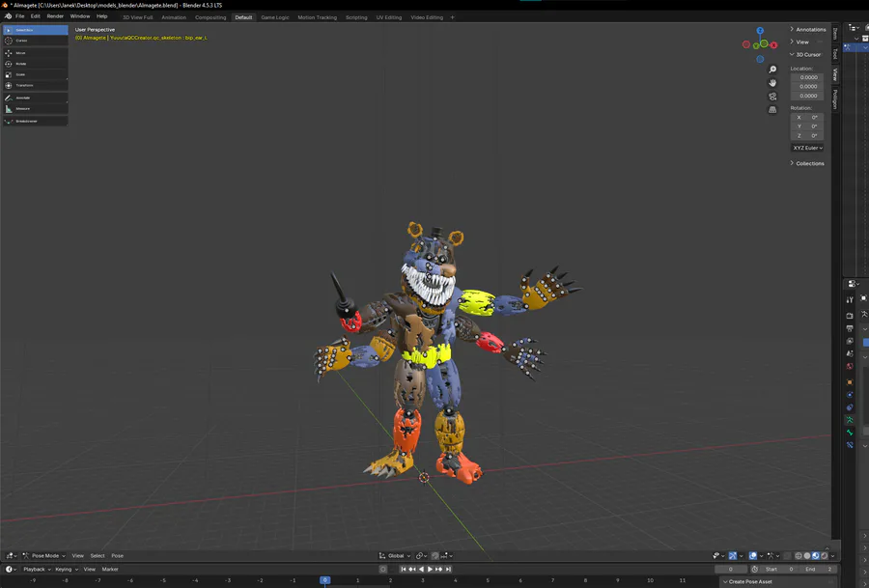Jump to the last frame
This screenshot has width=869, height=588.
[448, 569]
